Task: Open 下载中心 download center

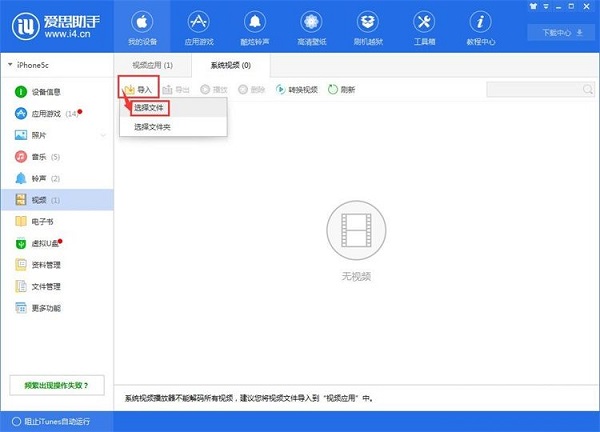Action: [562, 33]
